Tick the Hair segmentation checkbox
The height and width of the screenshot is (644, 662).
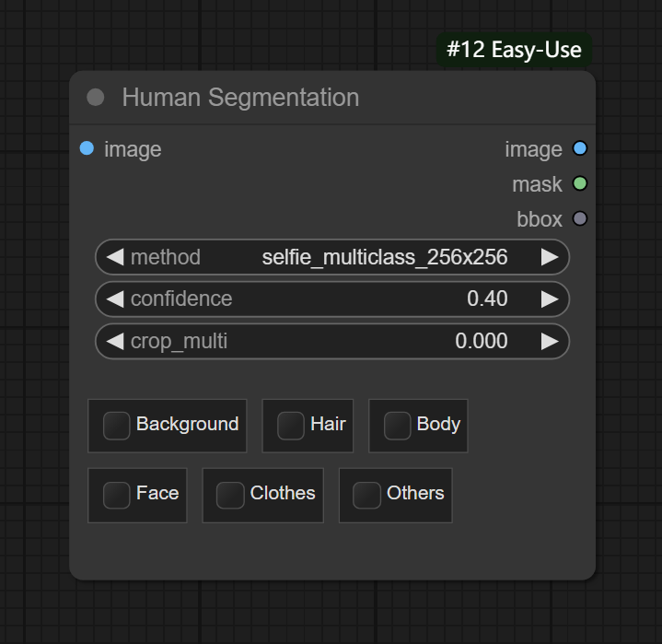point(291,425)
